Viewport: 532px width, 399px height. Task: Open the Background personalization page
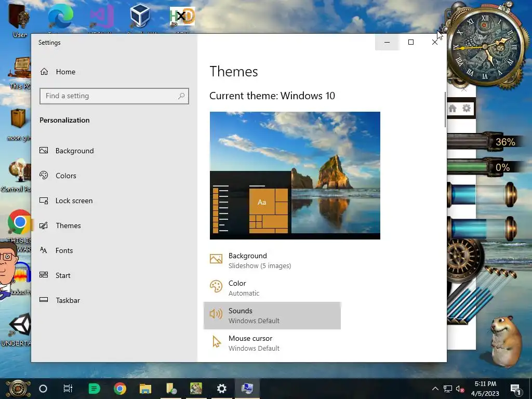click(74, 151)
